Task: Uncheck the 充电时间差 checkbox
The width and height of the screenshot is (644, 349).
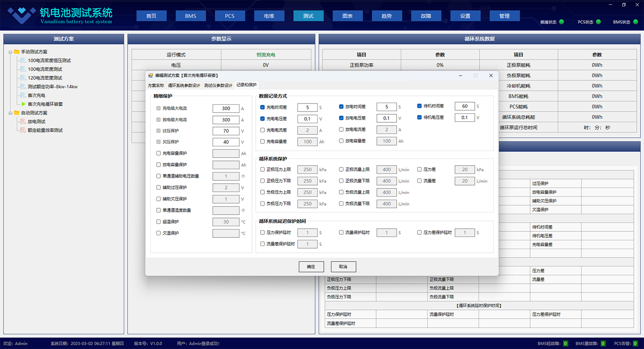Action: pos(262,107)
